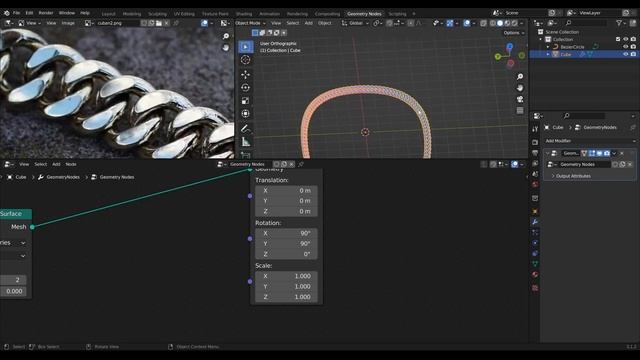Toggle X-ray mode in viewport header

coord(483,23)
